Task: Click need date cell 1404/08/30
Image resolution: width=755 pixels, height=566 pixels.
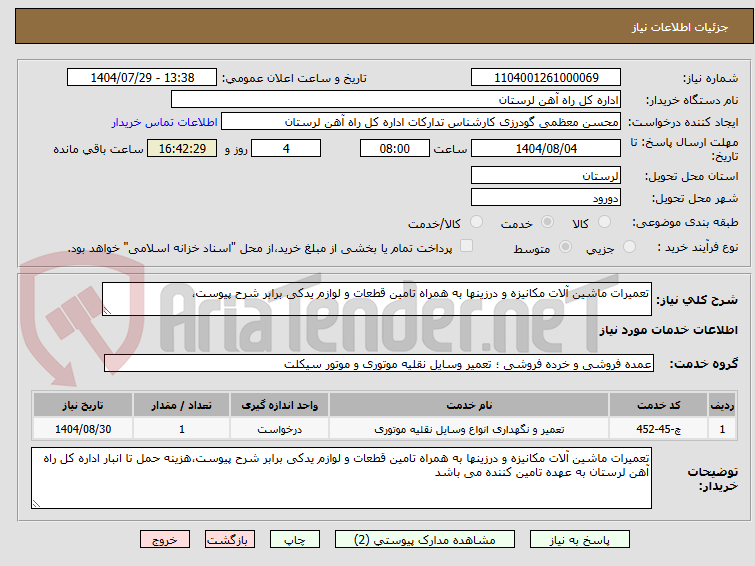Action: [x=83, y=429]
